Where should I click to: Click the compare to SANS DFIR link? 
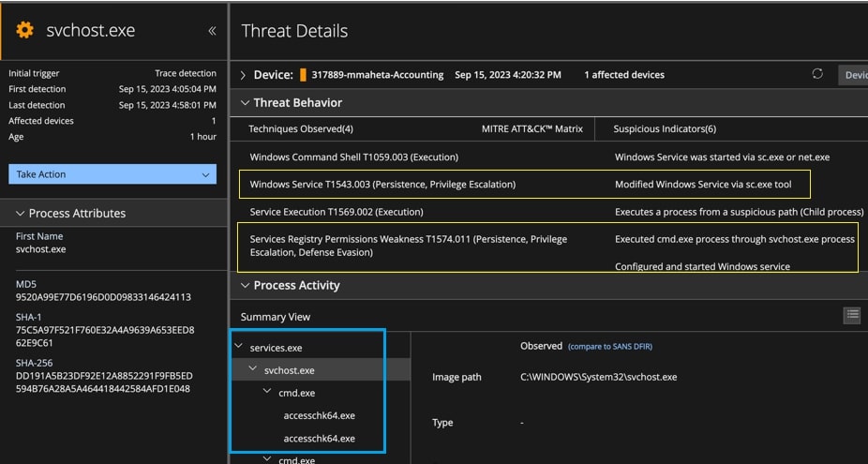point(609,347)
